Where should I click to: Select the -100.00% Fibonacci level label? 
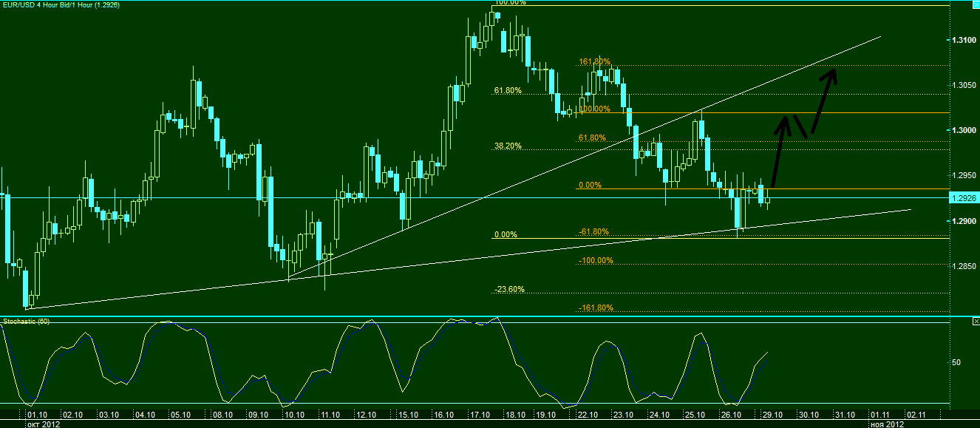[x=596, y=260]
